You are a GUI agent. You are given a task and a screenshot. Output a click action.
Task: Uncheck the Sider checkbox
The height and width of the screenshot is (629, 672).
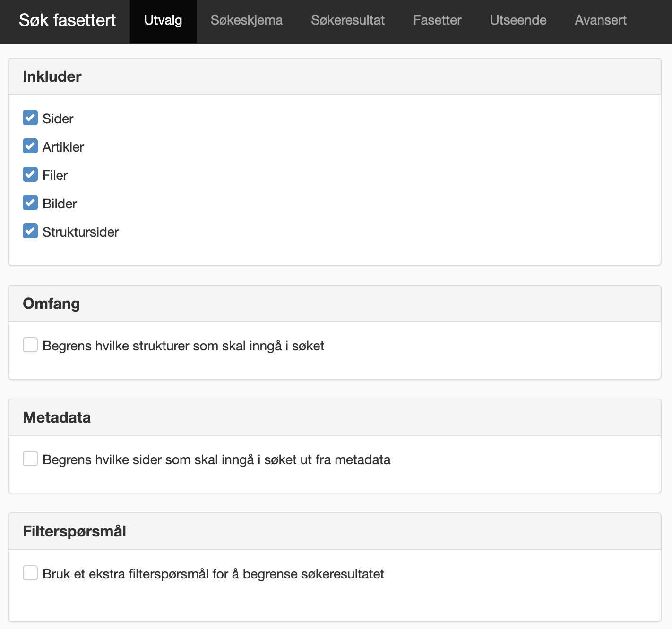[x=30, y=118]
